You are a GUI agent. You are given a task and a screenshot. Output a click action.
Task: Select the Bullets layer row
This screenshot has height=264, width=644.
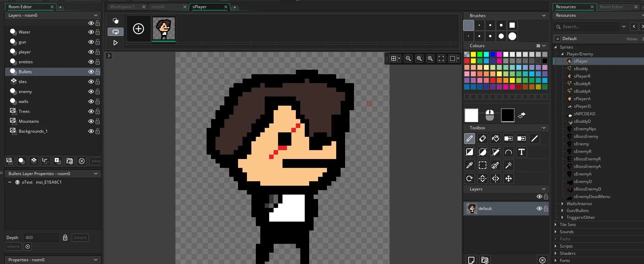tap(53, 72)
